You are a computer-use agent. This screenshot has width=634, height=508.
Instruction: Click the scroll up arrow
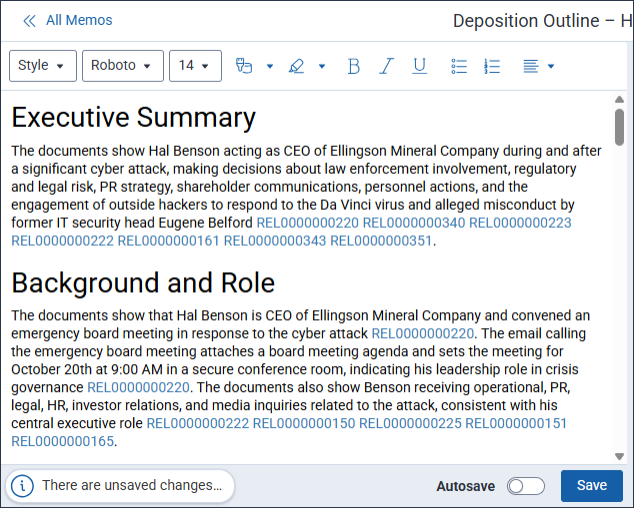(619, 99)
